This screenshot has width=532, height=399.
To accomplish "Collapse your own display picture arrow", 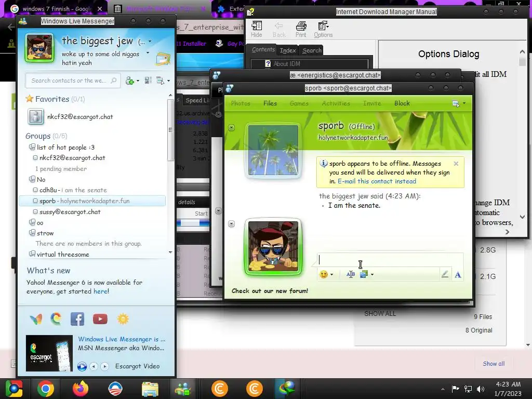I will point(231,223).
